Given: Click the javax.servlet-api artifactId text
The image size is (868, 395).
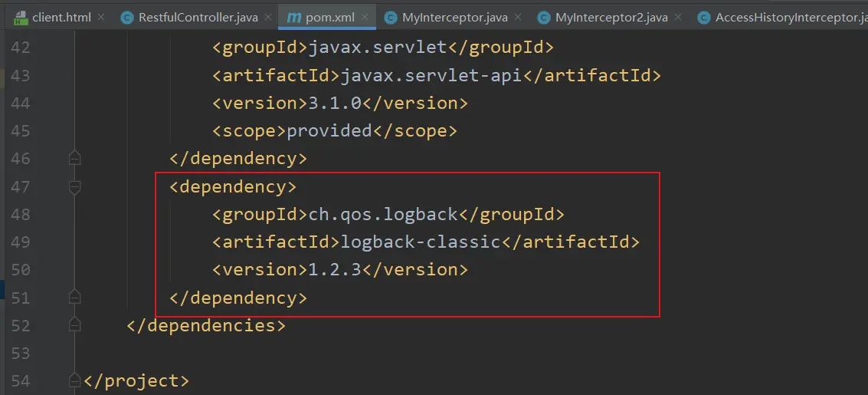Looking at the screenshot, I should (432, 76).
